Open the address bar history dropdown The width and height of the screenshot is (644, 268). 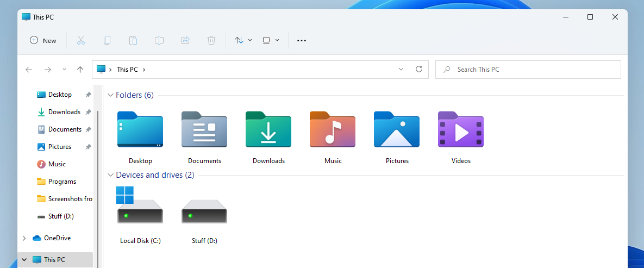(x=401, y=70)
